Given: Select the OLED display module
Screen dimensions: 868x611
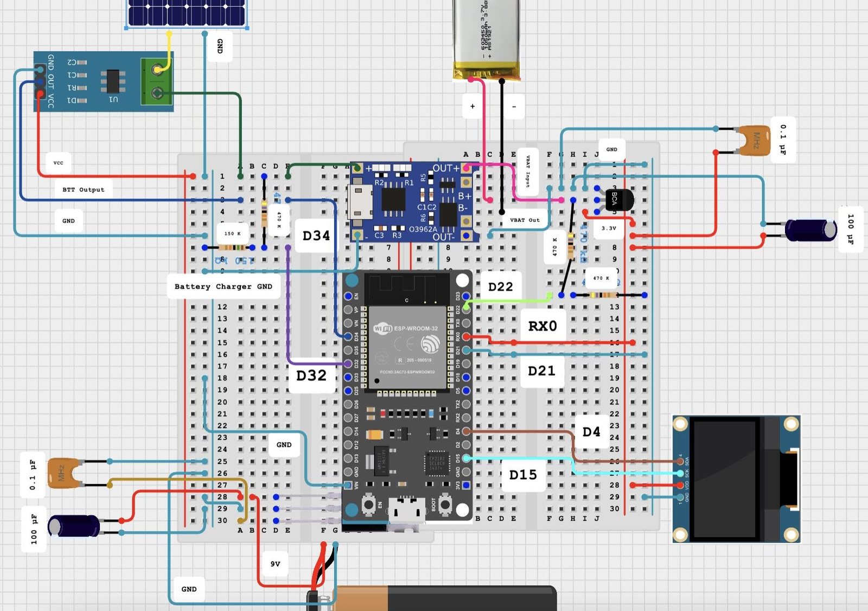Looking at the screenshot, I should coord(736,479).
